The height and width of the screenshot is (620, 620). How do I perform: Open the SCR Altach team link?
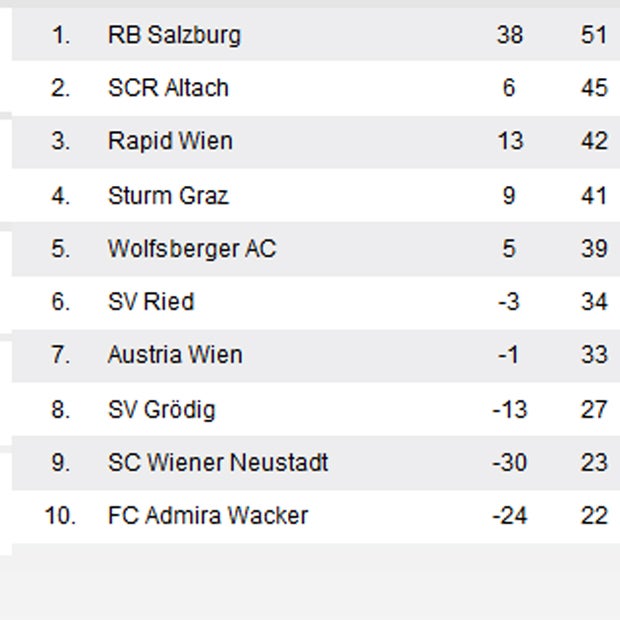(x=168, y=88)
